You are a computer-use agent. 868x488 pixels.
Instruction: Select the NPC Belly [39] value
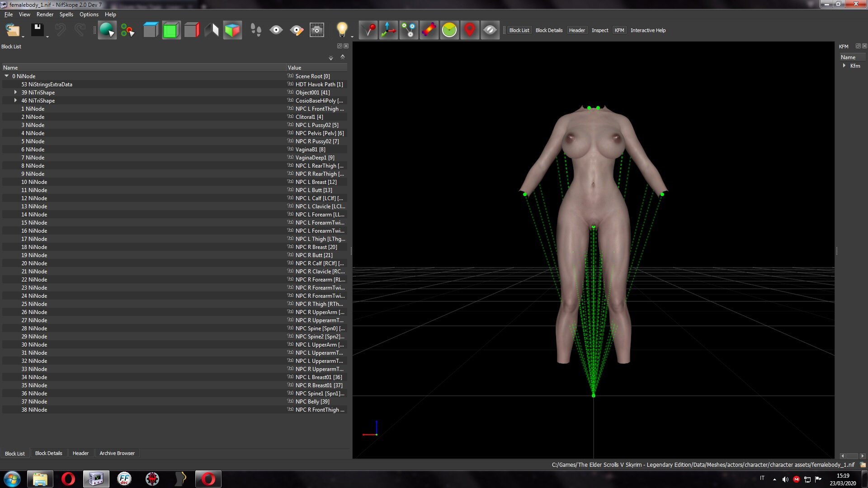(312, 402)
